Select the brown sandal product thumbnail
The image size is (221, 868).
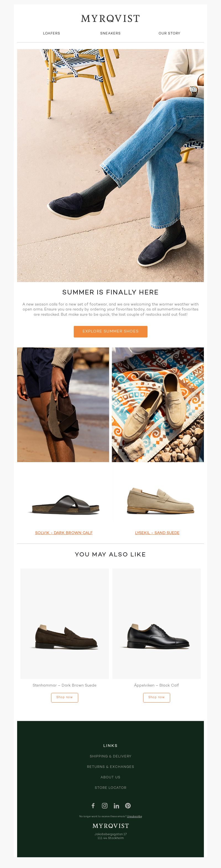point(64,504)
